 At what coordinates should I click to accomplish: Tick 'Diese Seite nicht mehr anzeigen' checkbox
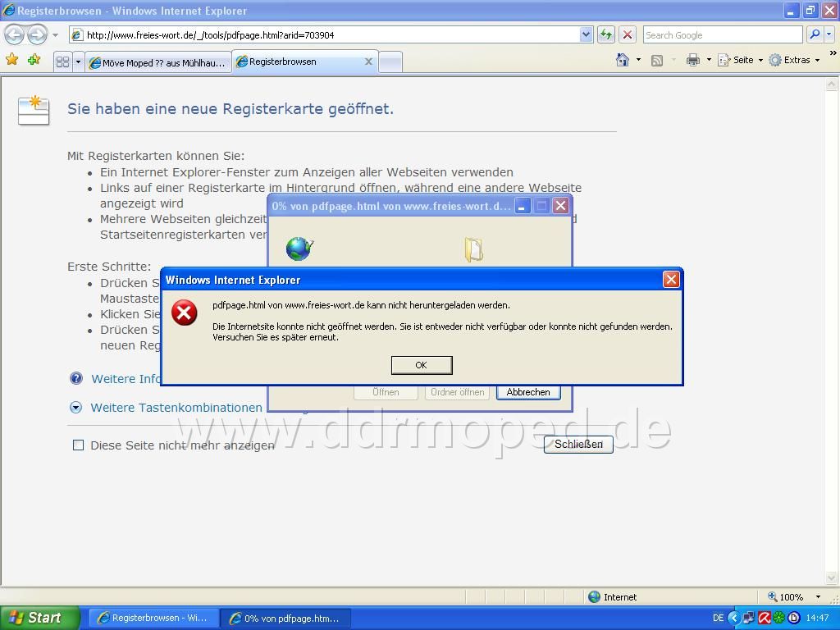point(78,445)
